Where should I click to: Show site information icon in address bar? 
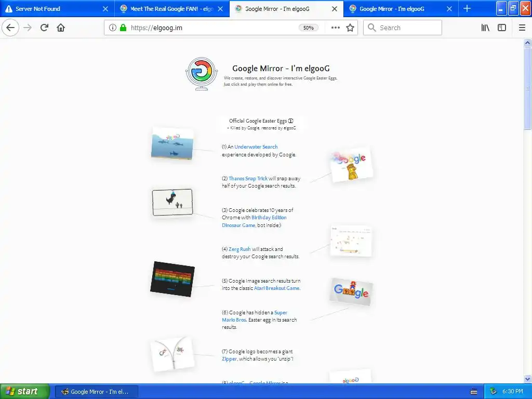pos(112,28)
